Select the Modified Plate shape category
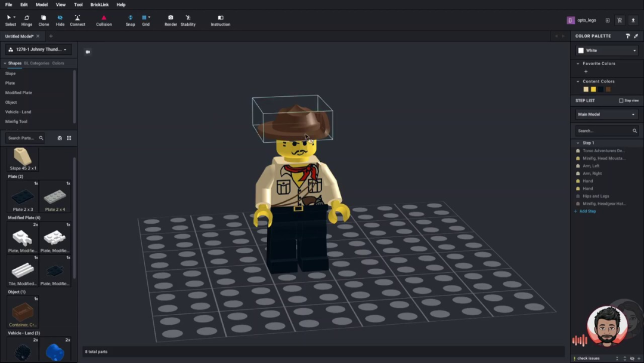Viewport: 644px width, 363px height. (x=18, y=93)
